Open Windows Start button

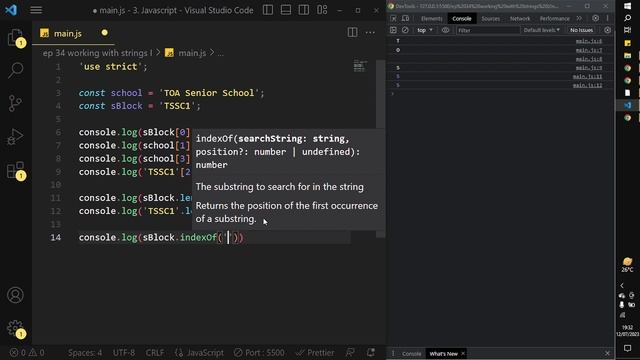[x=627, y=6]
